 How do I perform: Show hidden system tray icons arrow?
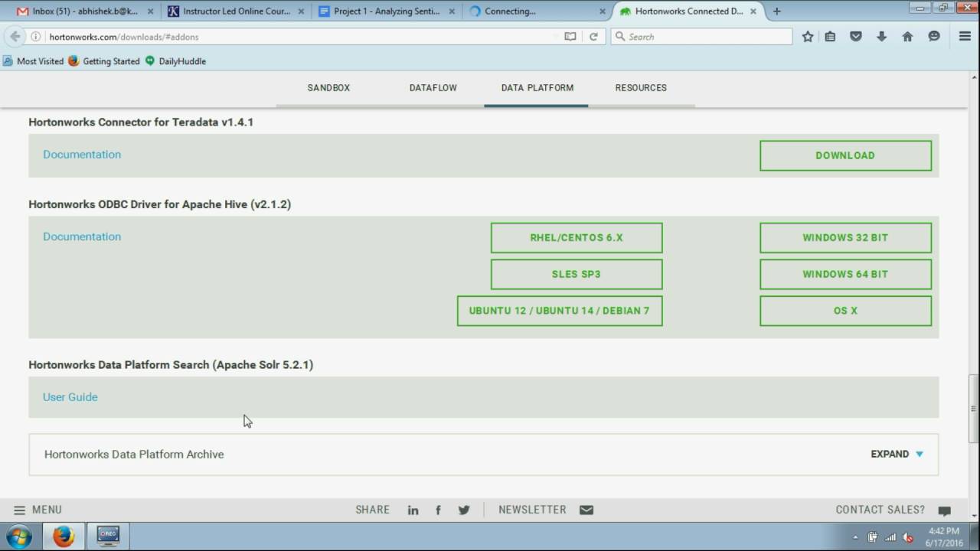click(x=855, y=537)
